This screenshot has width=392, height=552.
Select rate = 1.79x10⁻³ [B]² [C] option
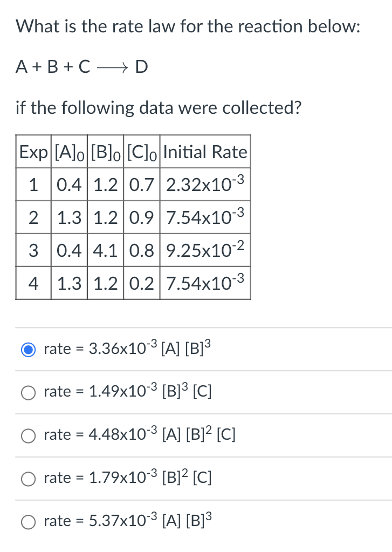tap(28, 479)
